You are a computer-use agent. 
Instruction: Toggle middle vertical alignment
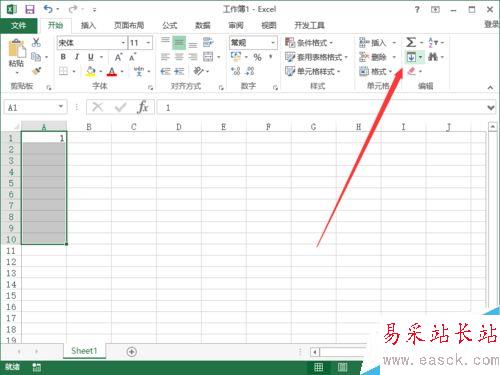coord(179,42)
